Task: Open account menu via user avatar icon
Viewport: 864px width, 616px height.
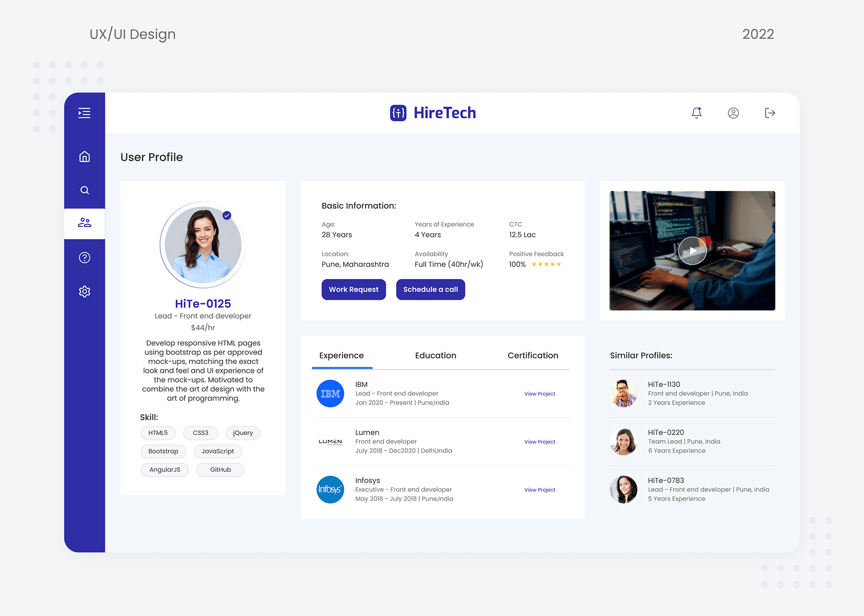Action: point(733,113)
